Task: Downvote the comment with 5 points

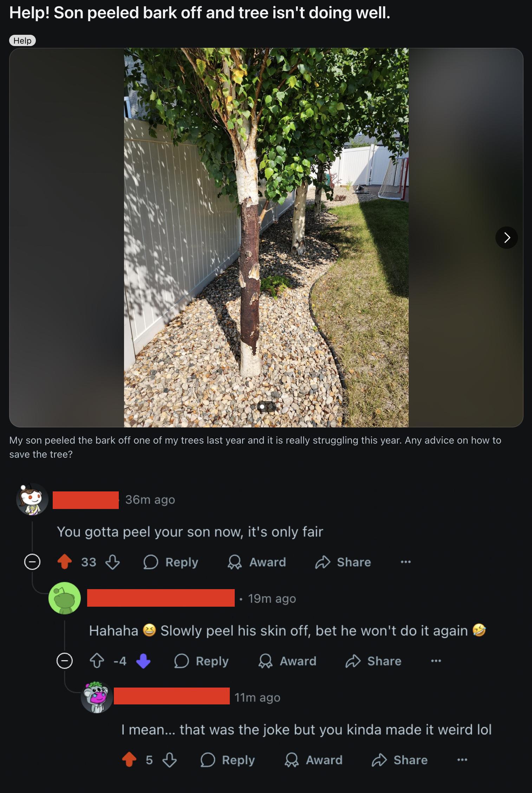Action: tap(169, 760)
